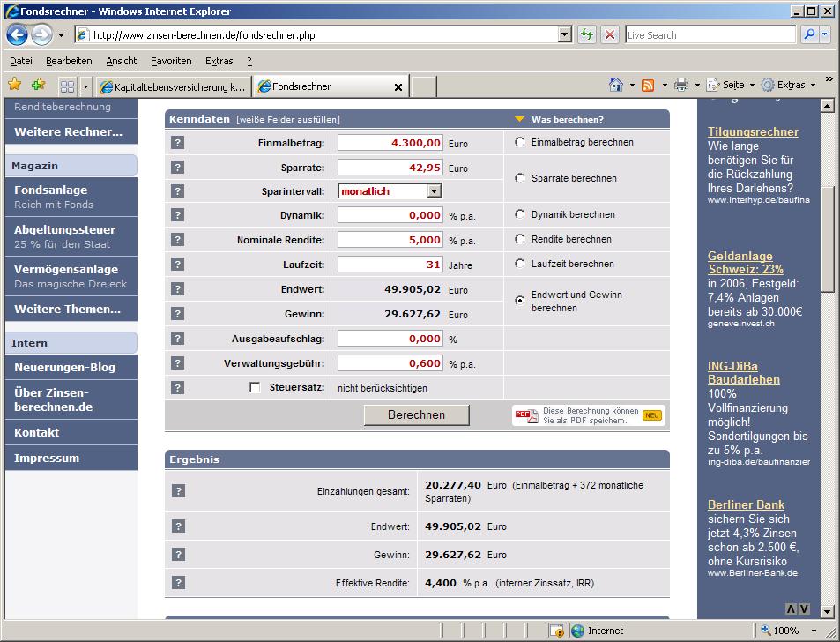Image resolution: width=840 pixels, height=642 pixels.
Task: Click the Favorites star icon
Action: 15,85
